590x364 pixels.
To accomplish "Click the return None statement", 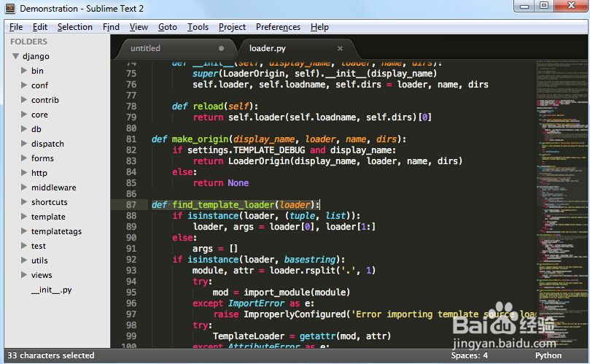I will pos(221,183).
